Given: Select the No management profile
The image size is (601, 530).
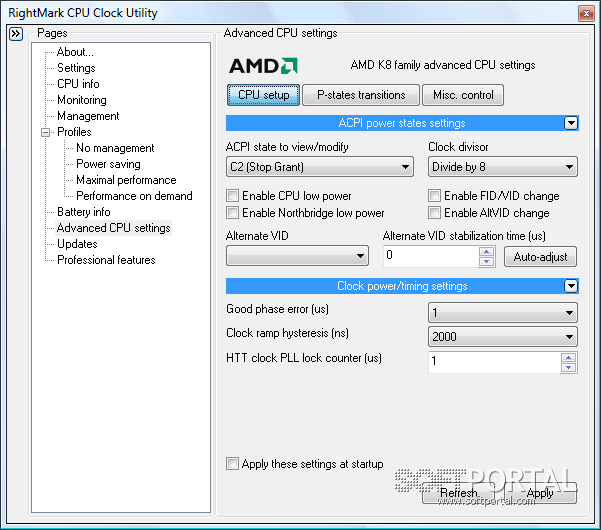Looking at the screenshot, I should click(115, 148).
